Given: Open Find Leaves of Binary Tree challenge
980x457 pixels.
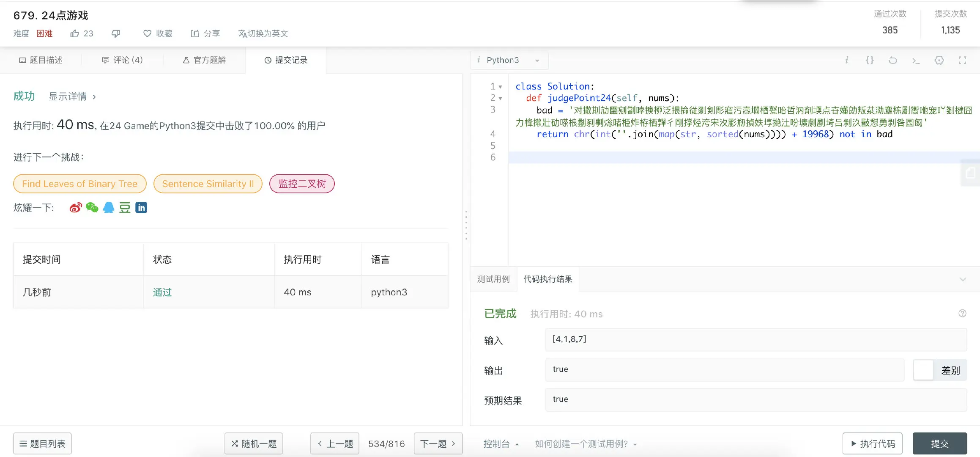Looking at the screenshot, I should (80, 184).
